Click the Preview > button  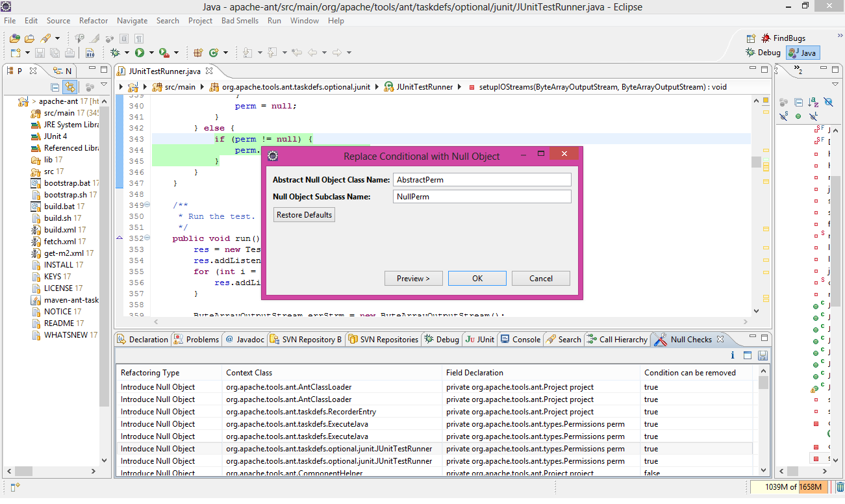pyautogui.click(x=414, y=279)
